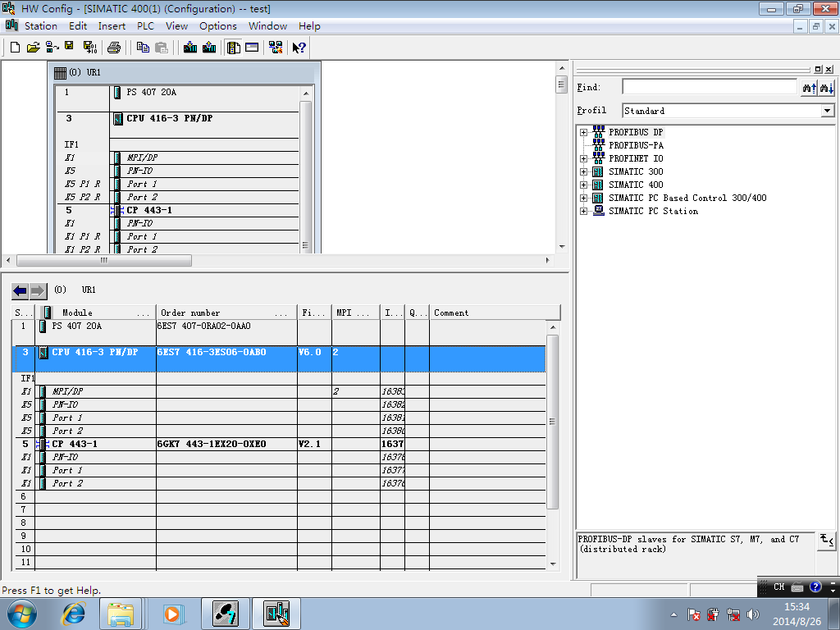Click the Print toolbar icon

click(114, 48)
